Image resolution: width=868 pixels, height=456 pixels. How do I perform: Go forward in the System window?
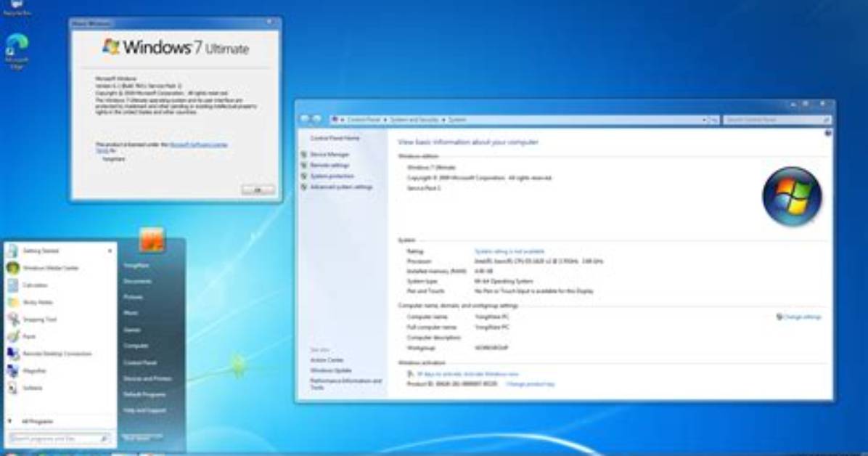(316, 119)
